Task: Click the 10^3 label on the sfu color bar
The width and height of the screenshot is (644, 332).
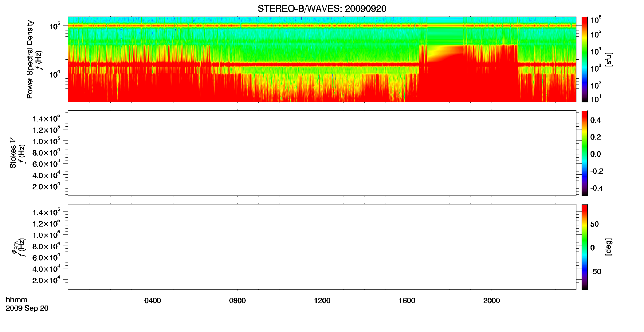Action: pyautogui.click(x=596, y=68)
